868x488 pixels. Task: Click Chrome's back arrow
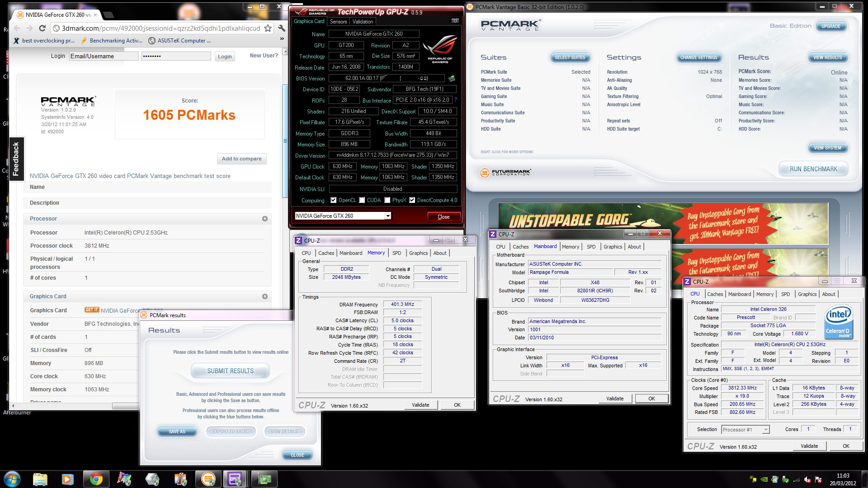tap(17, 28)
